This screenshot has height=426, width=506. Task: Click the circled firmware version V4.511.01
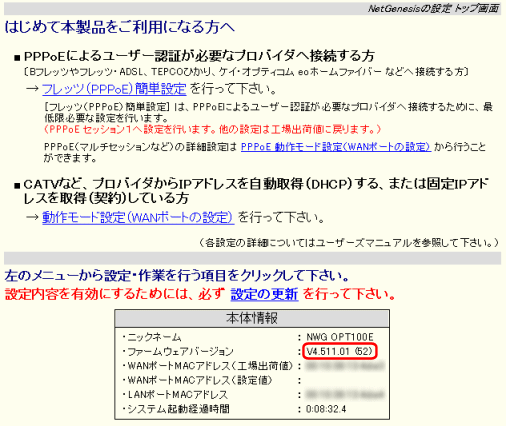click(340, 351)
